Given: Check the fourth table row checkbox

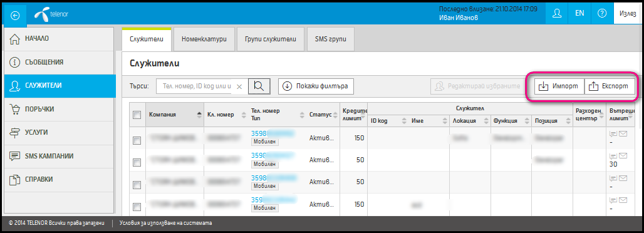Looking at the screenshot, I should pos(137,207).
